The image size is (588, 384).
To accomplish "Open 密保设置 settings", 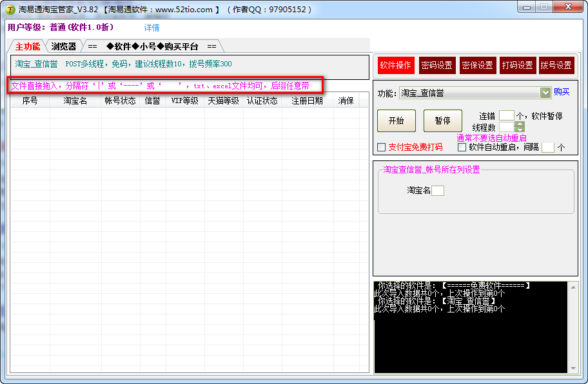I will point(477,65).
